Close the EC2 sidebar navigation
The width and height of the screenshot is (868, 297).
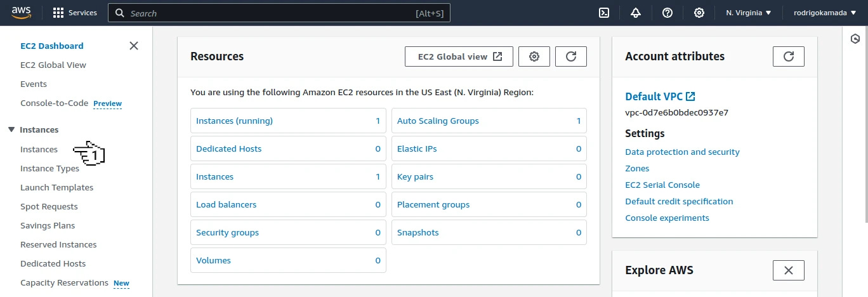pos(133,46)
